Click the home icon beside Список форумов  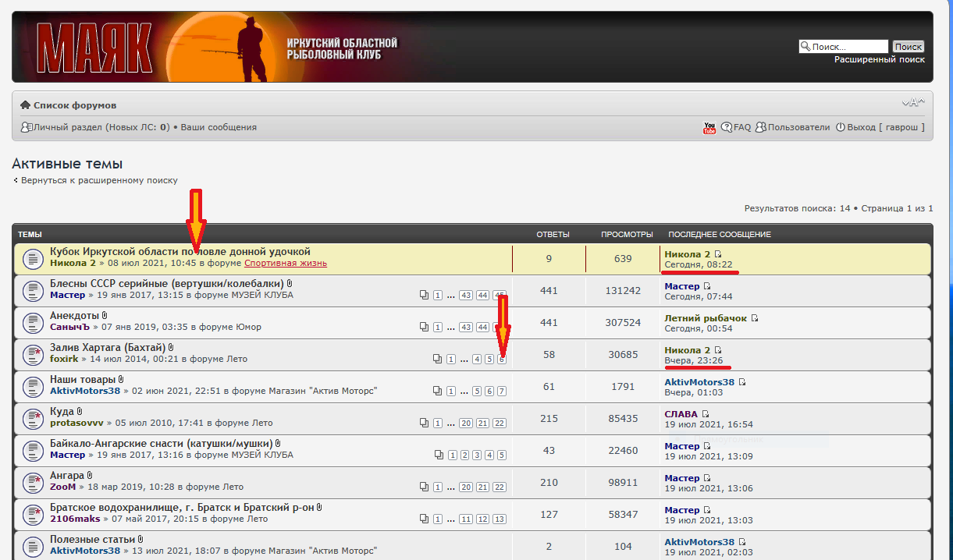pyautogui.click(x=25, y=105)
